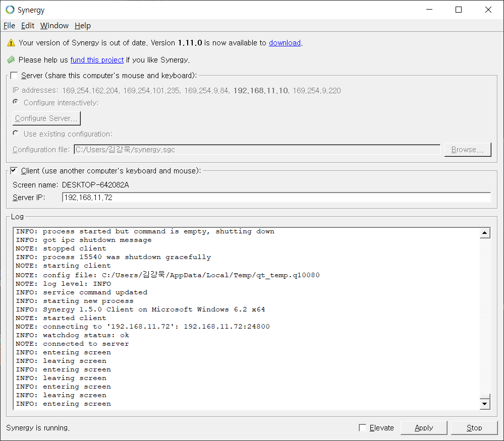504x441 pixels.
Task: Click the yellow warning triangle icon
Action: (11, 43)
